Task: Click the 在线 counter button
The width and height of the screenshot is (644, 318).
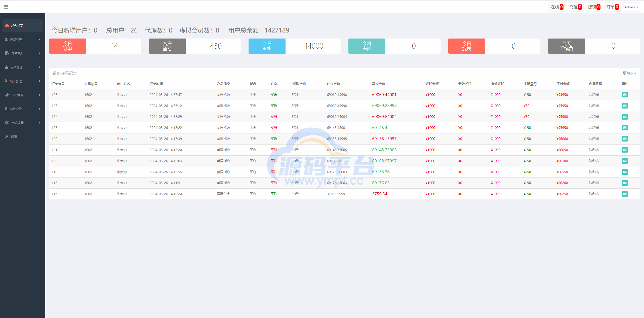Action: click(x=557, y=7)
